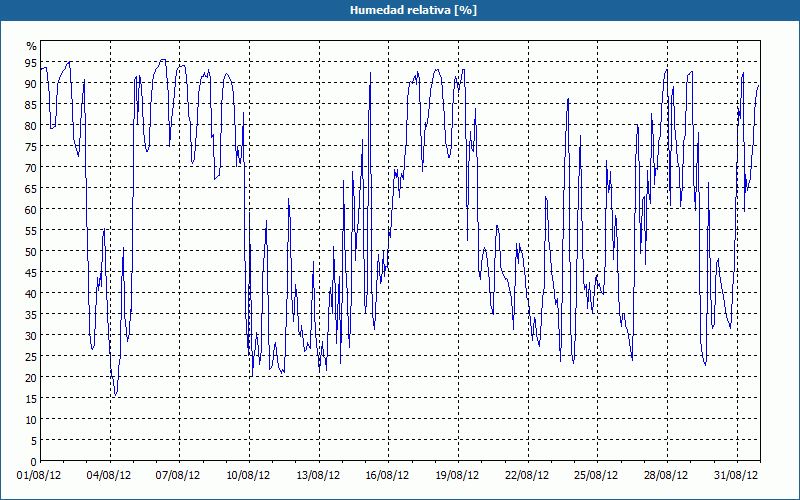The image size is (800, 500).
Task: Click the 31/08/12 date label
Action: coord(736,475)
